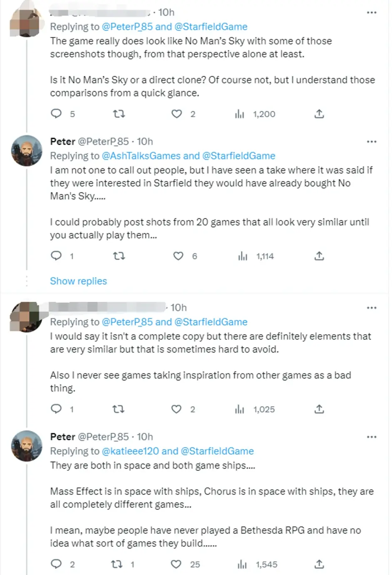Image resolution: width=392 pixels, height=575 pixels.
Task: Reply to the Mass Effect tweet
Action: (x=56, y=564)
